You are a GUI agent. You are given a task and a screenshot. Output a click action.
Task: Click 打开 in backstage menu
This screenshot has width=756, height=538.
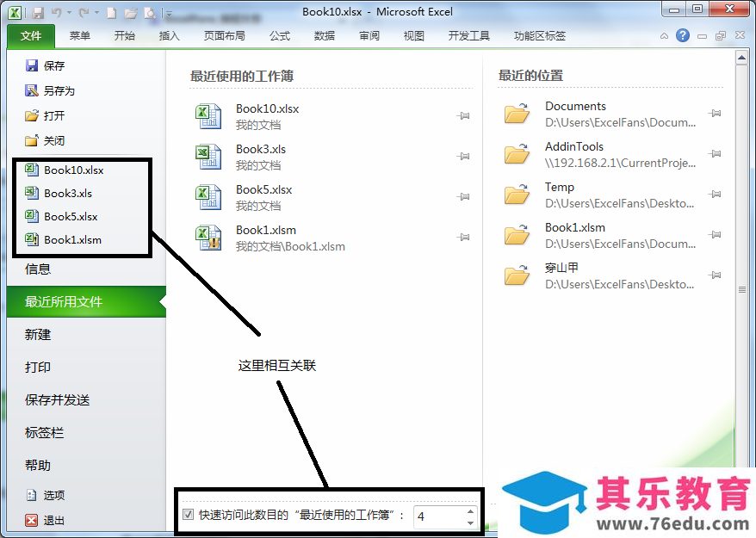tap(45, 115)
